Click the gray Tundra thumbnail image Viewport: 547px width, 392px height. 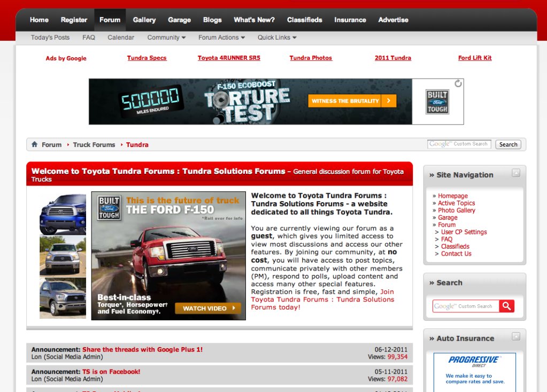[63, 298]
